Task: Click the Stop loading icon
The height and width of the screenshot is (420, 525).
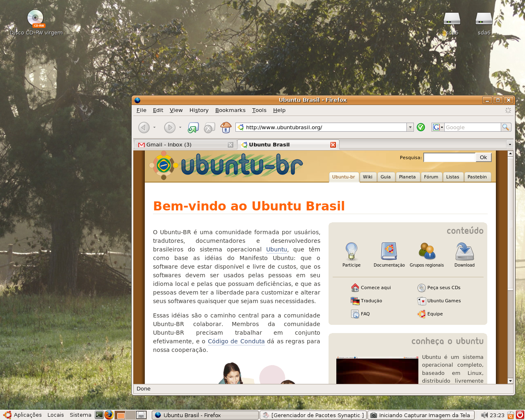Action: [x=210, y=128]
